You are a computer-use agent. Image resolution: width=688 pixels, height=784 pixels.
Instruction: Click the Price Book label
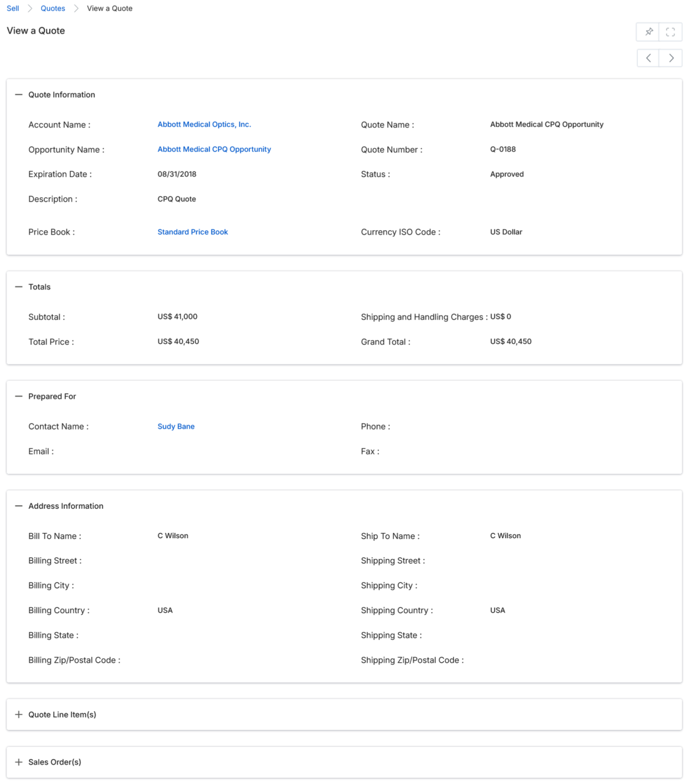[x=52, y=232]
